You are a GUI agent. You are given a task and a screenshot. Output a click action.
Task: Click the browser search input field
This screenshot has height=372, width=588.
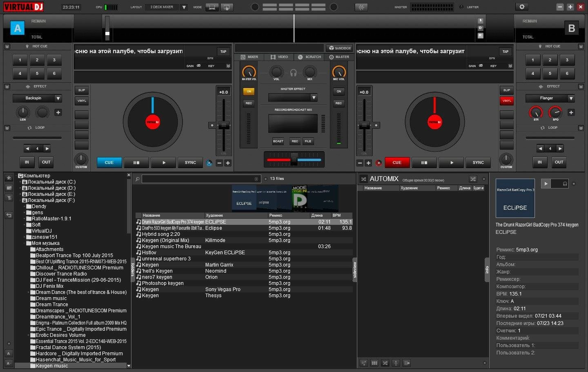pyautogui.click(x=200, y=179)
